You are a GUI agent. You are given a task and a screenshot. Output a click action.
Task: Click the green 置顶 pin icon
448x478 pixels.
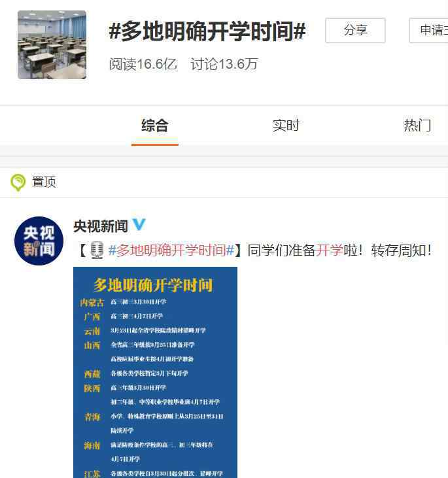18,182
